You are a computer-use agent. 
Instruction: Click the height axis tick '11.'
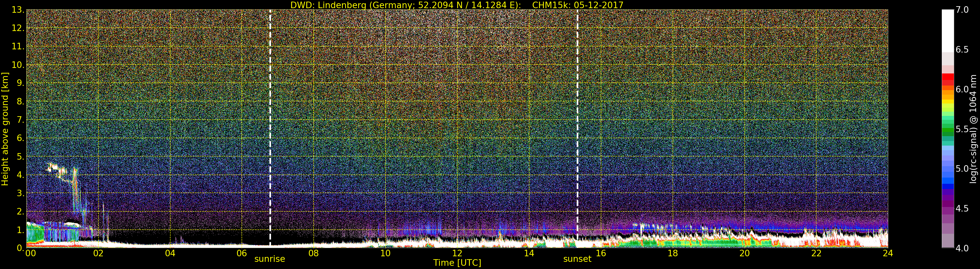[18, 46]
